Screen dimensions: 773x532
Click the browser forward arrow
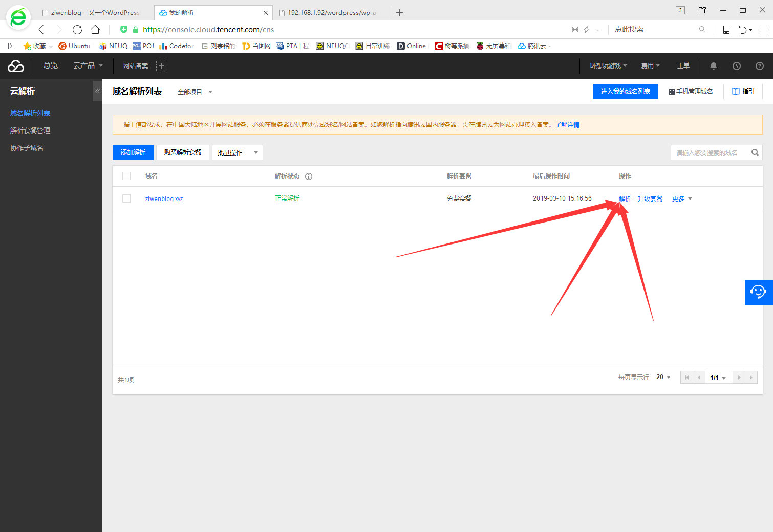coord(59,30)
